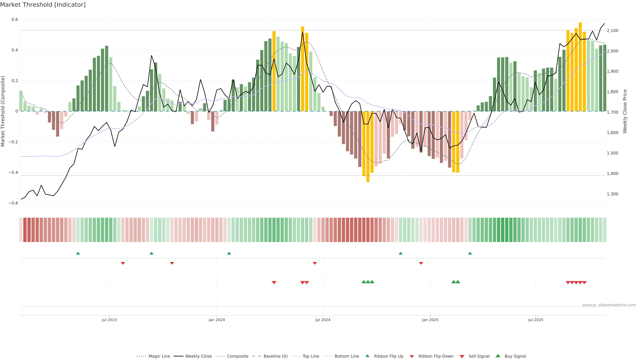Toggle the Weekly Close legend entry
The width and height of the screenshot is (644, 362).
(x=198, y=356)
